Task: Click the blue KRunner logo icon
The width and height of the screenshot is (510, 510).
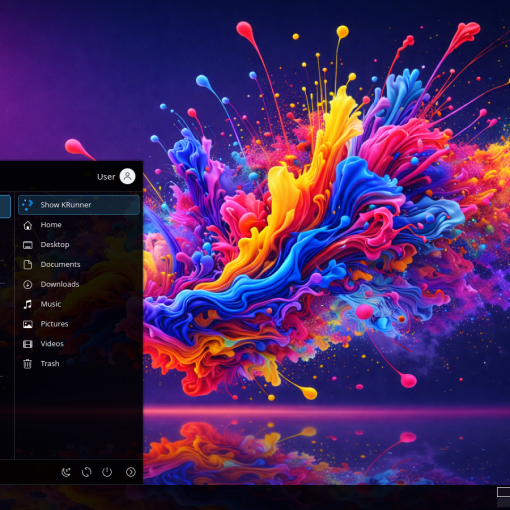Action: pyautogui.click(x=28, y=205)
